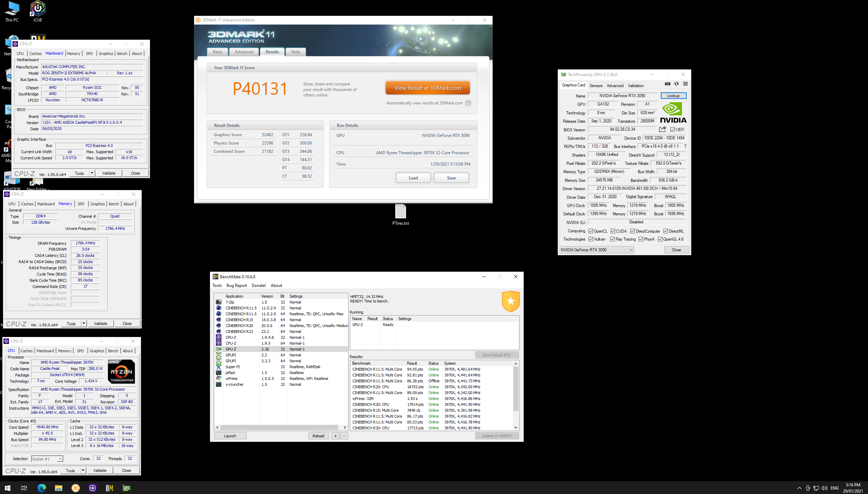Click right arrow of BenchMate application list scrollbar
Viewport: 868px width, 494px height.
click(x=345, y=427)
